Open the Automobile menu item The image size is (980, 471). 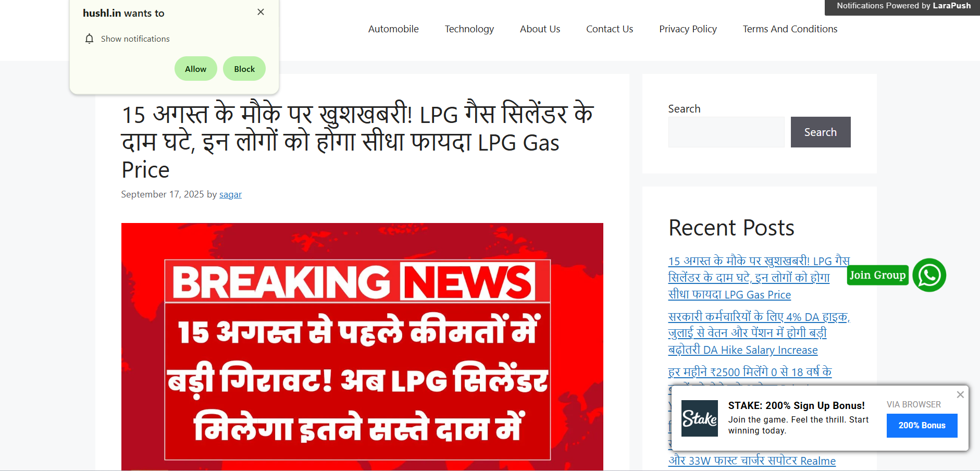pyautogui.click(x=393, y=29)
